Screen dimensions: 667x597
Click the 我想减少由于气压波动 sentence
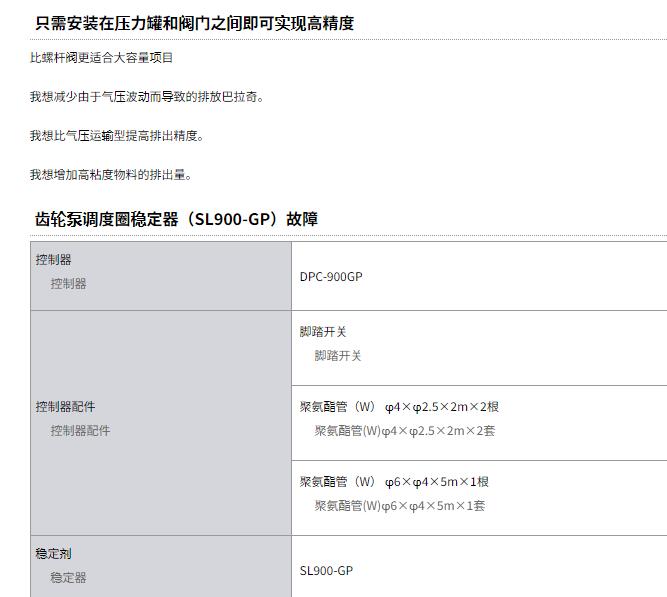tap(147, 97)
